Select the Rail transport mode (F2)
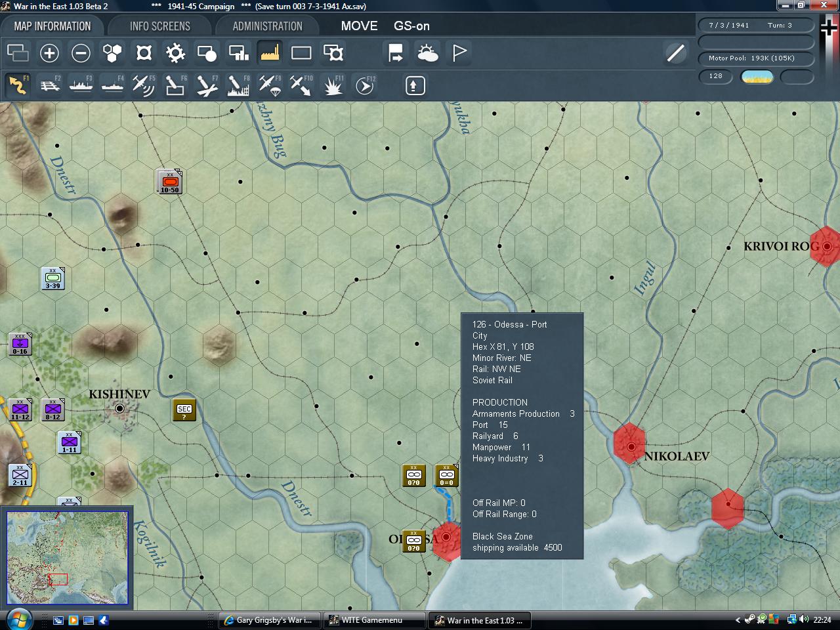 click(50, 85)
